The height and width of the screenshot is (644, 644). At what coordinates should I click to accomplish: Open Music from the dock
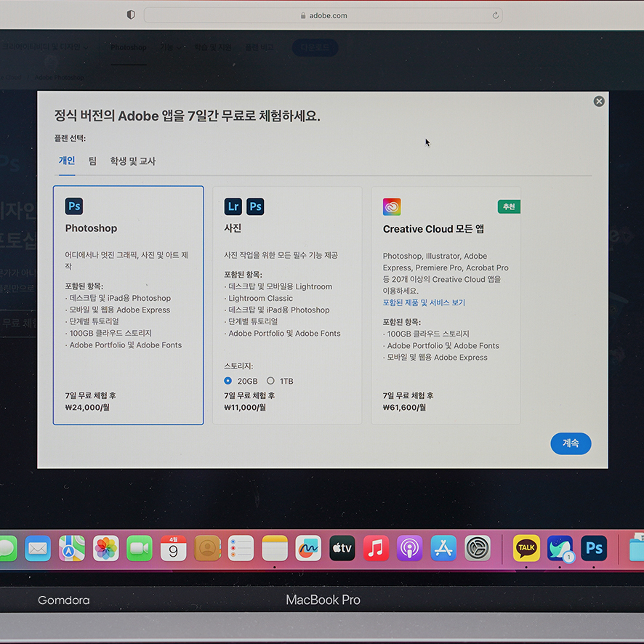(x=377, y=548)
